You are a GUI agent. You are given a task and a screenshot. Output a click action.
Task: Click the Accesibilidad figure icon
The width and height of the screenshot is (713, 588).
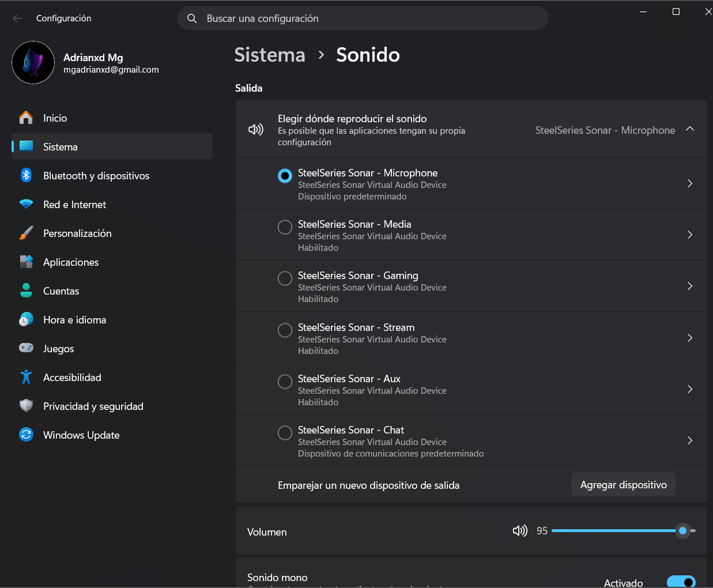(26, 377)
